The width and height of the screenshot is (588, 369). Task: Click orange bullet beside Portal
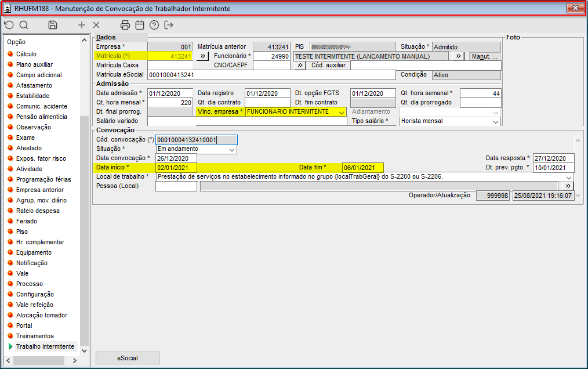click(10, 325)
